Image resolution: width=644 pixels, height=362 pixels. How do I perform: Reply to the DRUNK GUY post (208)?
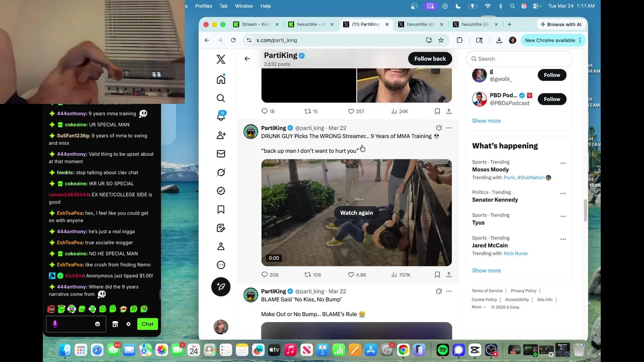(270, 275)
